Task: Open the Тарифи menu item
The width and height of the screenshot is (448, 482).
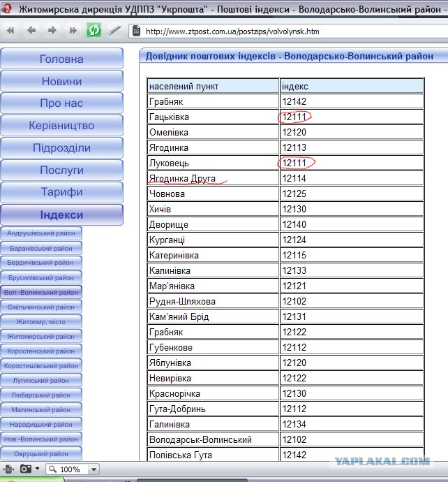Action: pyautogui.click(x=61, y=192)
